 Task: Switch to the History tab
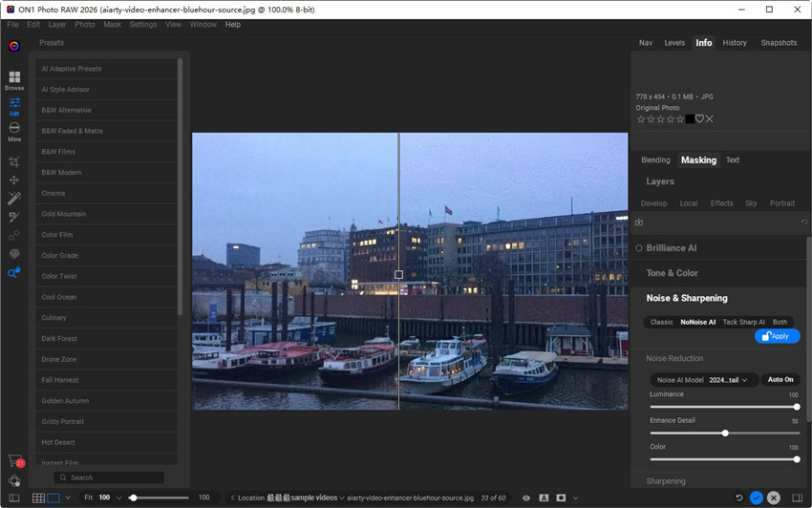click(x=735, y=43)
